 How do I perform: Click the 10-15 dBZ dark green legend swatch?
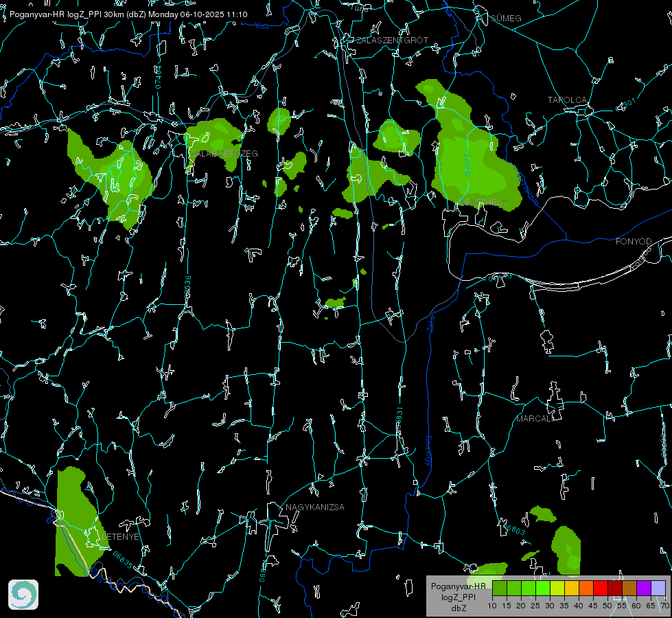coord(500,588)
